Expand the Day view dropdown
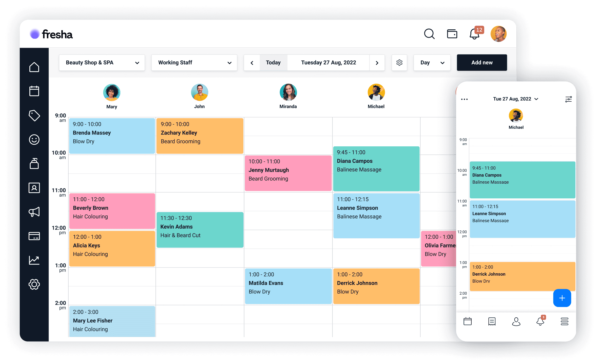The width and height of the screenshot is (599, 364). 432,62
